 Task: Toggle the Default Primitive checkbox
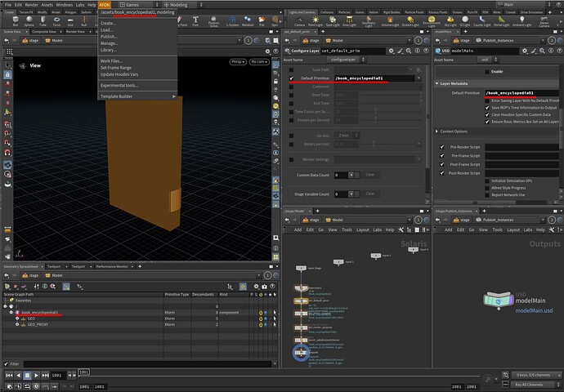[291, 78]
